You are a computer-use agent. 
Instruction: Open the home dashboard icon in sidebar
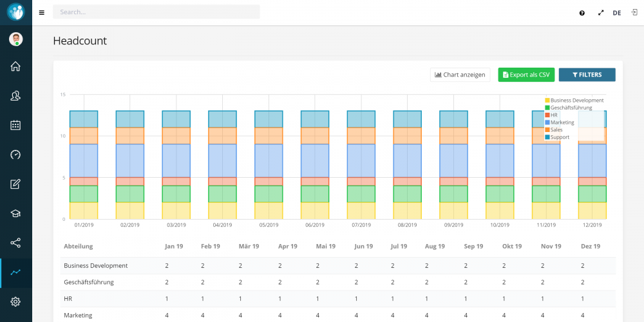(15, 66)
